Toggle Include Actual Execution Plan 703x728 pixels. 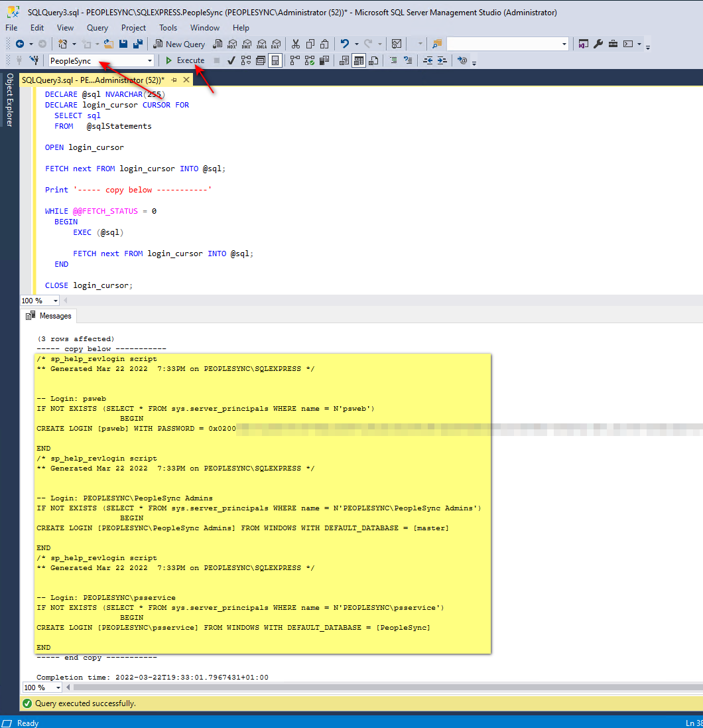[x=294, y=60]
